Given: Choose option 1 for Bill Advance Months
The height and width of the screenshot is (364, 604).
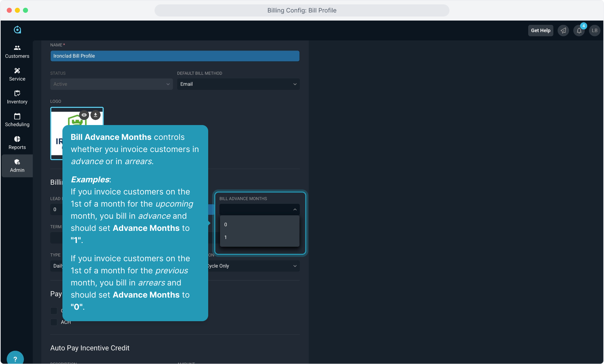Looking at the screenshot, I should [x=259, y=237].
